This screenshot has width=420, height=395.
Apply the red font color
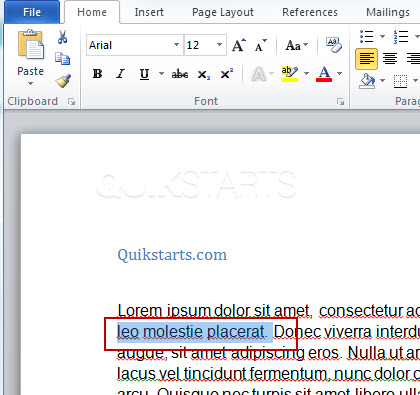coord(324,74)
